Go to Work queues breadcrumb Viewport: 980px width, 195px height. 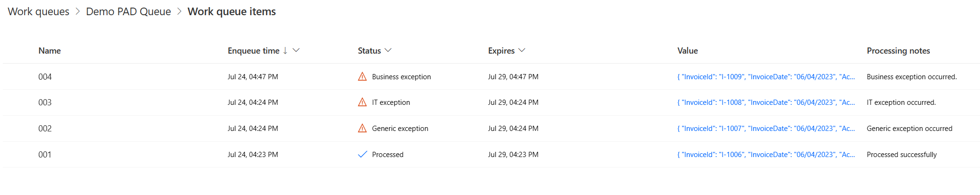(x=38, y=11)
